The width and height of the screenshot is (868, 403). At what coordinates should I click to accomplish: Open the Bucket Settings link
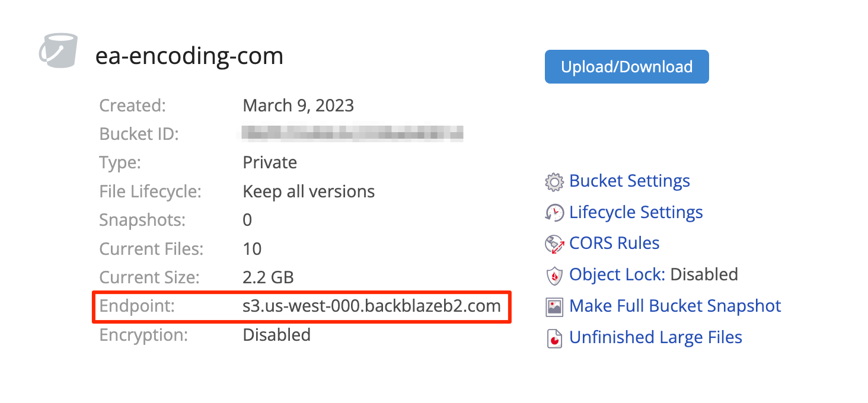tap(630, 181)
